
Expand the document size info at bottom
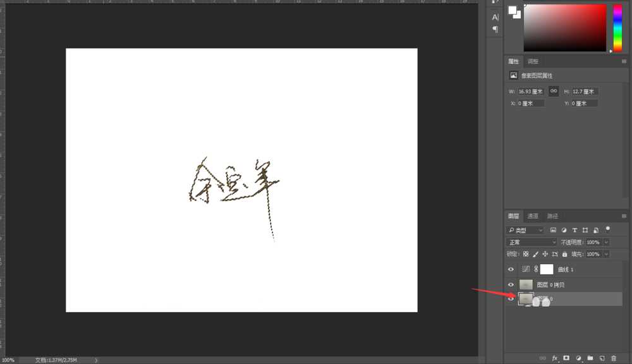coord(96,359)
